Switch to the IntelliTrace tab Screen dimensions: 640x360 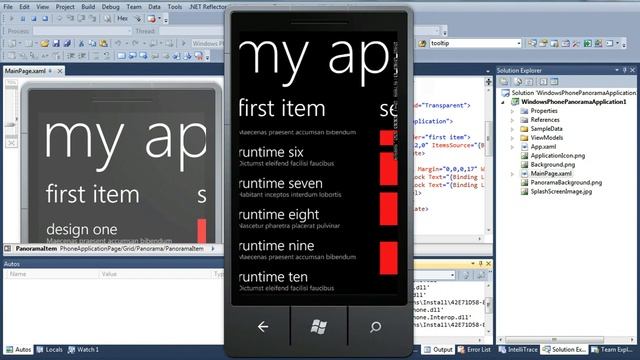coord(518,350)
